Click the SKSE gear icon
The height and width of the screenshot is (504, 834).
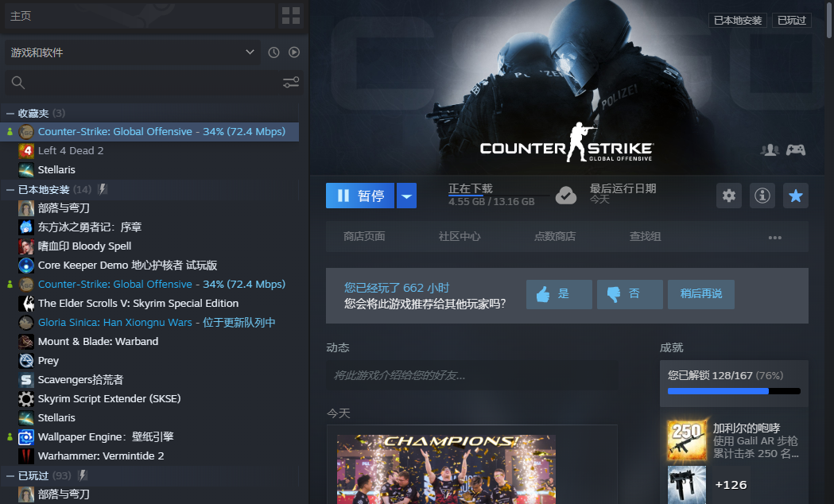pyautogui.click(x=26, y=399)
